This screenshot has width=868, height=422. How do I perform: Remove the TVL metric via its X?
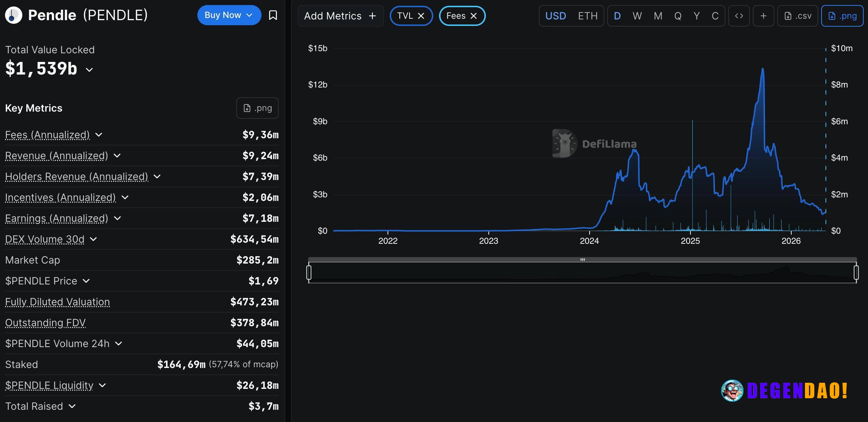421,16
